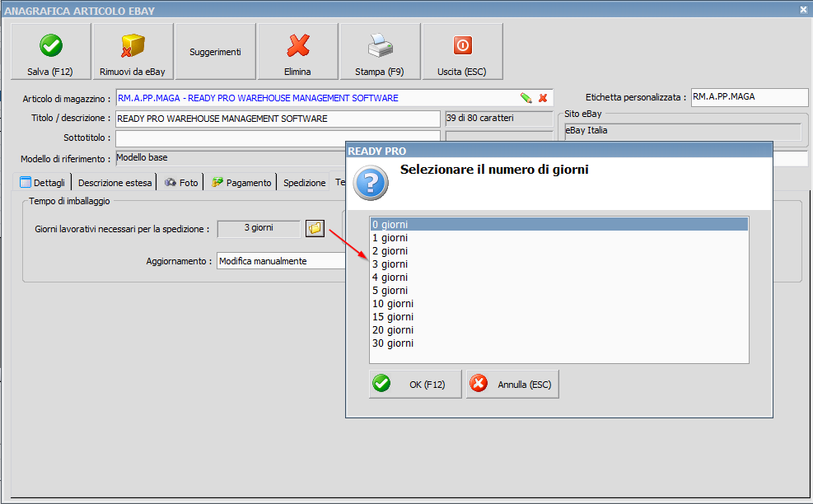Click the Etichetta personalizzata field

pos(750,97)
